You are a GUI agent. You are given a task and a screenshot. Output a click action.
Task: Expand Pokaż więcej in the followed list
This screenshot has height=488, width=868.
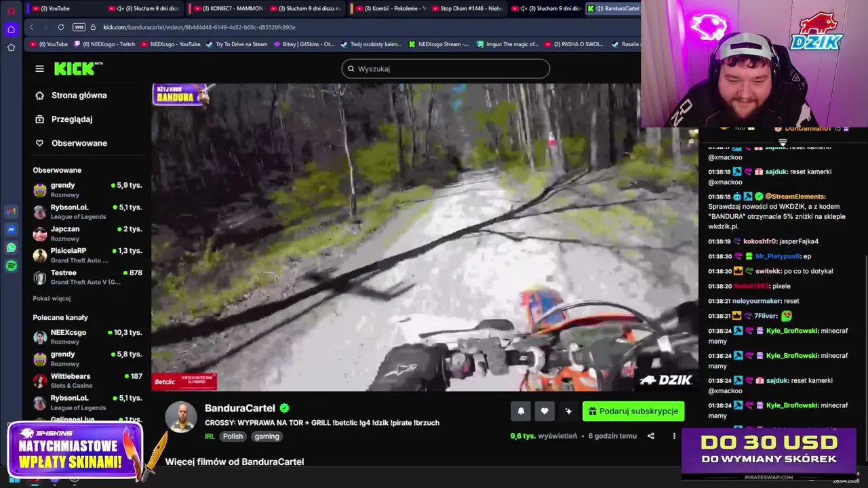52,298
